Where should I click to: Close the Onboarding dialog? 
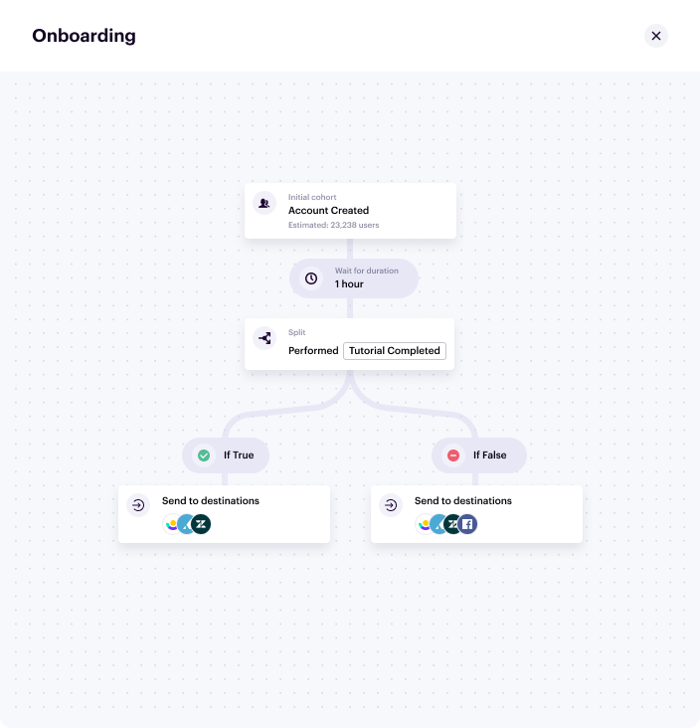pos(655,36)
